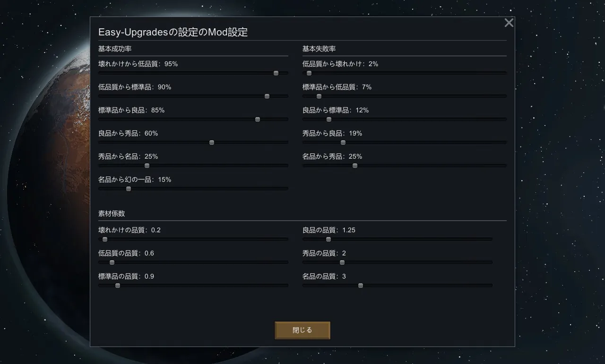Click the 標準品から低品質 slider handle

319,96
